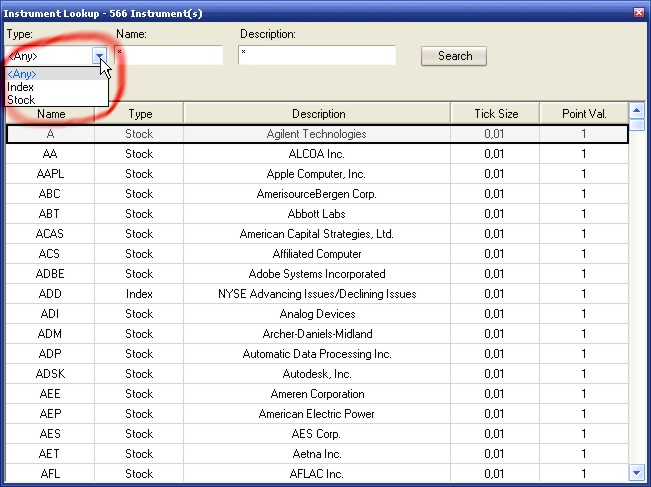Click Adobe Systems Incorporated description
The height and width of the screenshot is (487, 651).
click(317, 274)
